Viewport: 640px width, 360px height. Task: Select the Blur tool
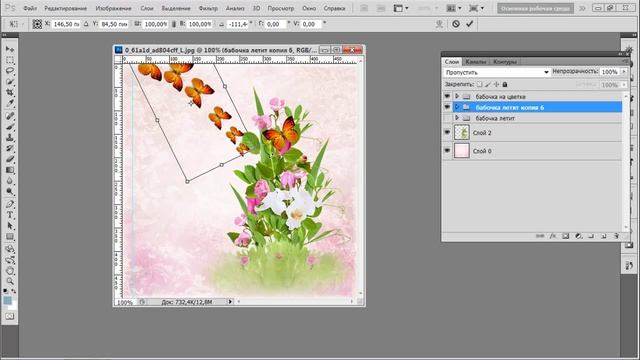[x=10, y=181]
